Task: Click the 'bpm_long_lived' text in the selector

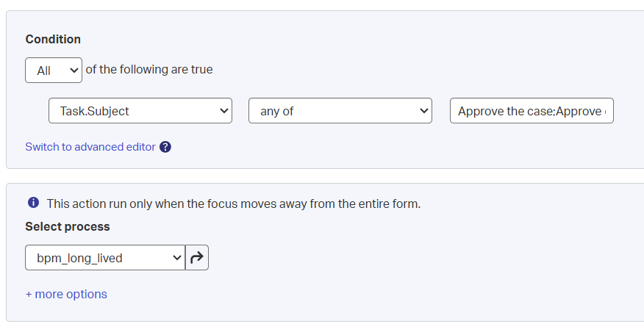Action: tap(79, 259)
